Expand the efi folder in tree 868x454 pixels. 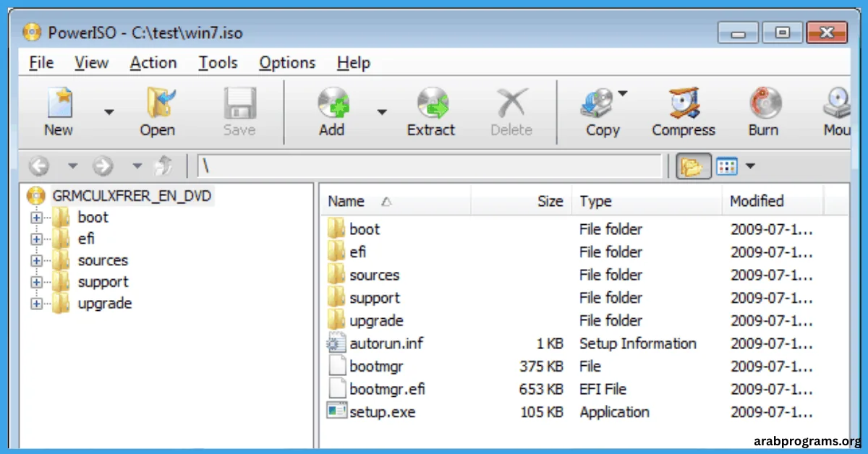(x=37, y=239)
